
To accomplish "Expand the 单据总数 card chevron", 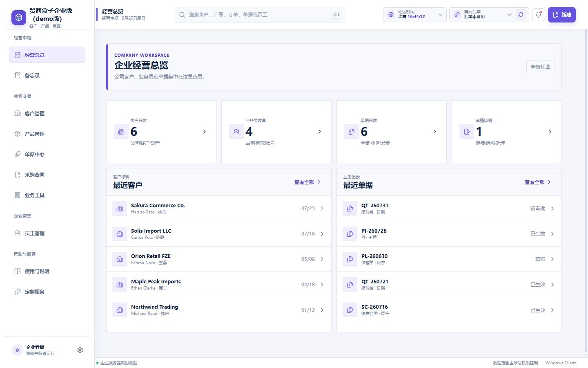I will coord(435,132).
